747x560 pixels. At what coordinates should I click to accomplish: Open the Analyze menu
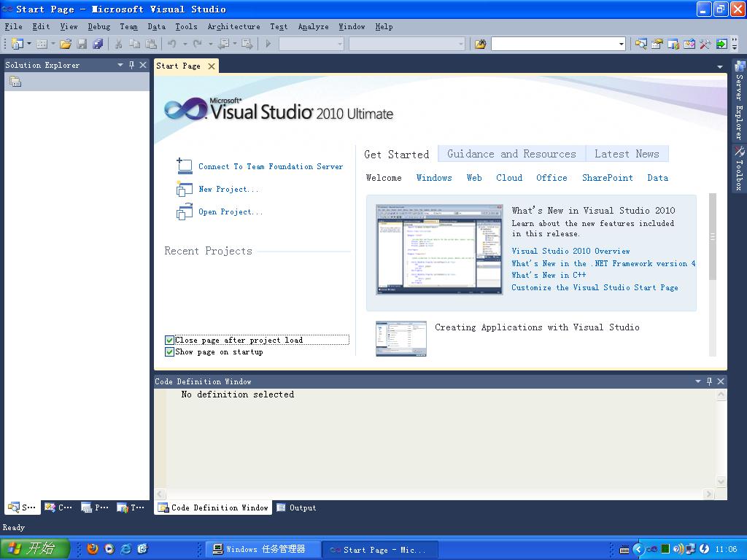click(x=314, y=27)
